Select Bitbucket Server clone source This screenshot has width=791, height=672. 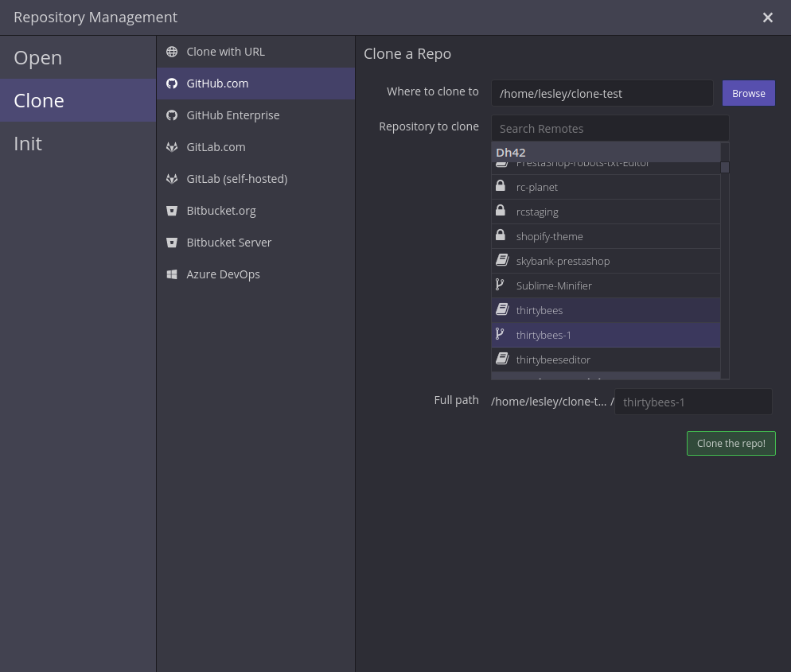[x=255, y=243]
